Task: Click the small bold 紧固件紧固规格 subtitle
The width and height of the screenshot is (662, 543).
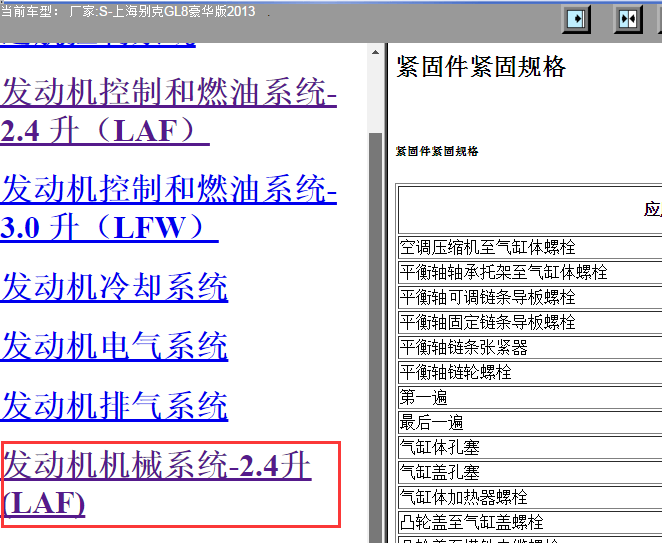Action: click(437, 151)
